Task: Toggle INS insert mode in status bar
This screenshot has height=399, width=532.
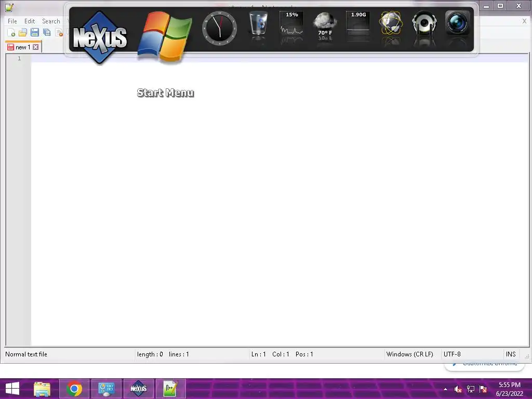Action: [511, 354]
